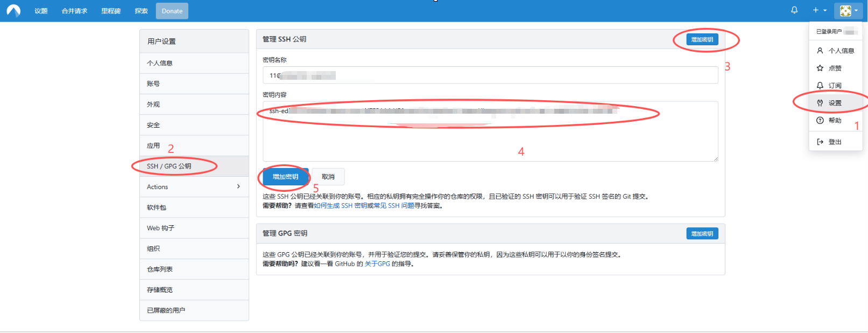868x333 pixels.
Task: Select 个人信息 in the settings sidebar
Action: pos(194,63)
